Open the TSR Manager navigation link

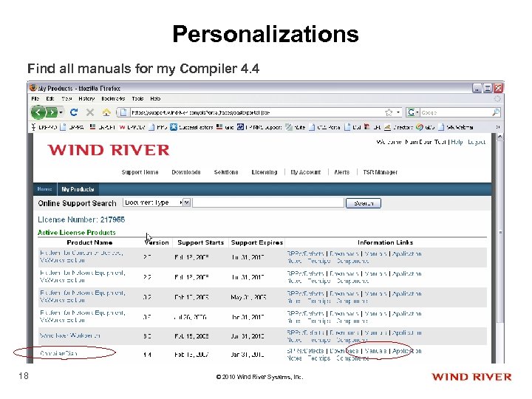[380, 172]
